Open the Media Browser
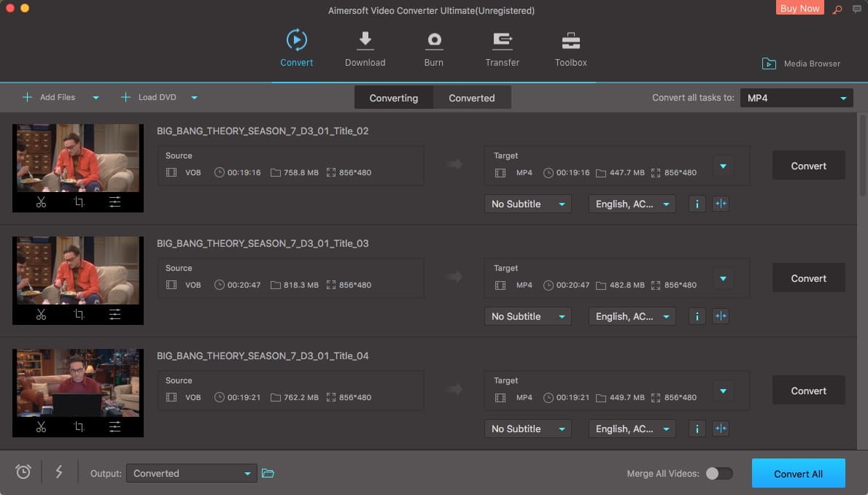 tap(801, 64)
